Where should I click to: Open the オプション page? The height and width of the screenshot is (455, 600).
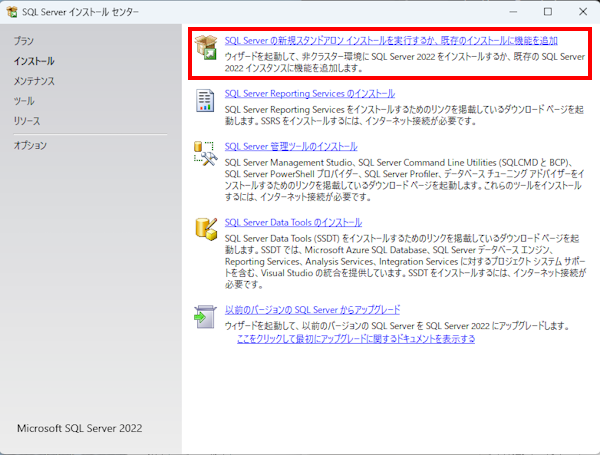point(30,145)
